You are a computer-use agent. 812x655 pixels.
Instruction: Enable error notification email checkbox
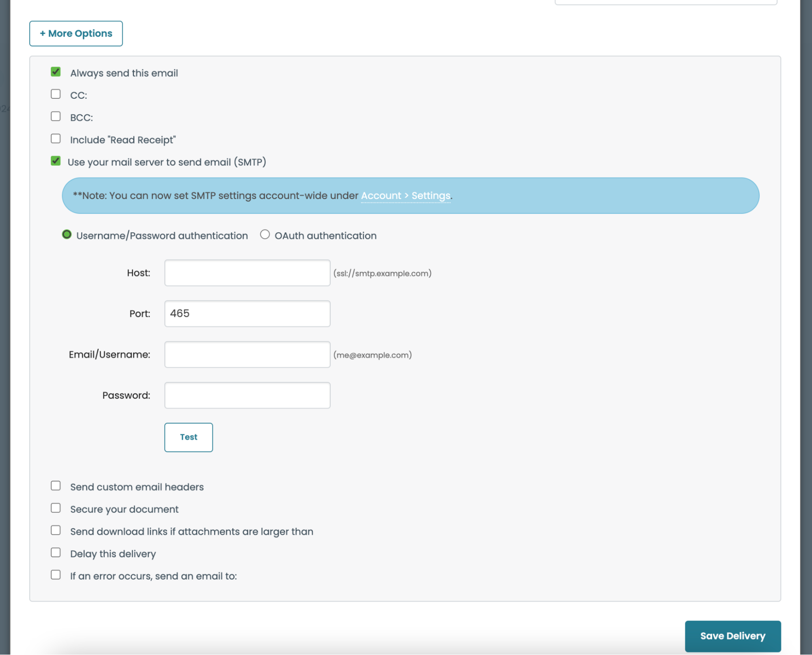click(x=56, y=575)
